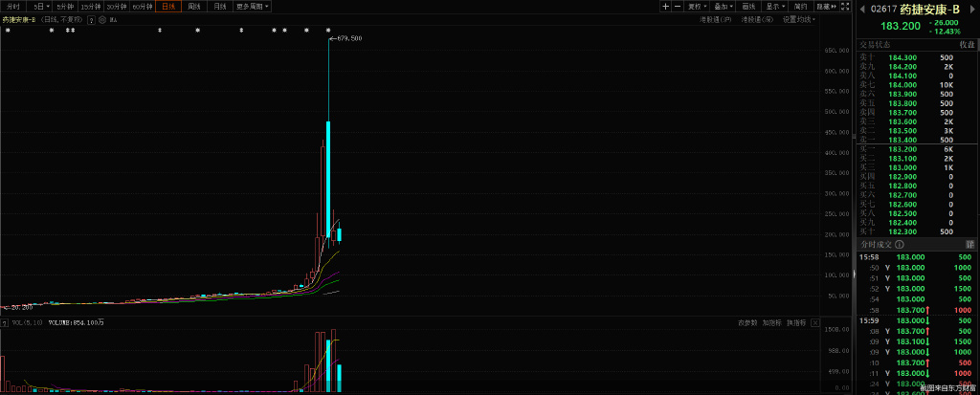Switch to 周线 weekly tab

pos(193,7)
